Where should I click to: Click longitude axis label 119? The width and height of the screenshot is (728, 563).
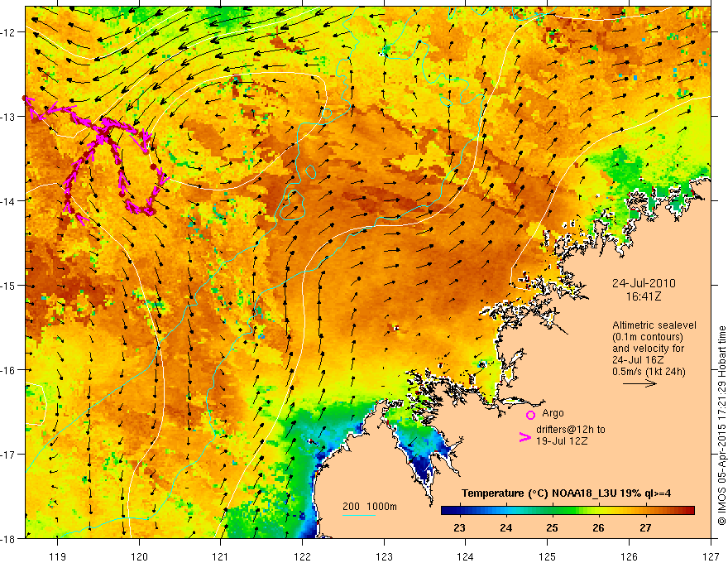(58, 556)
